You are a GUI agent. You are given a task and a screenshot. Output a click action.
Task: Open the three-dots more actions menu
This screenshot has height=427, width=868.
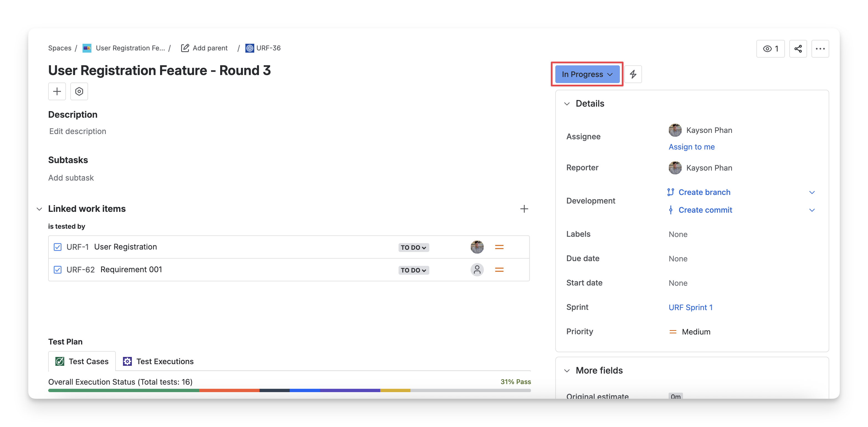pos(820,48)
